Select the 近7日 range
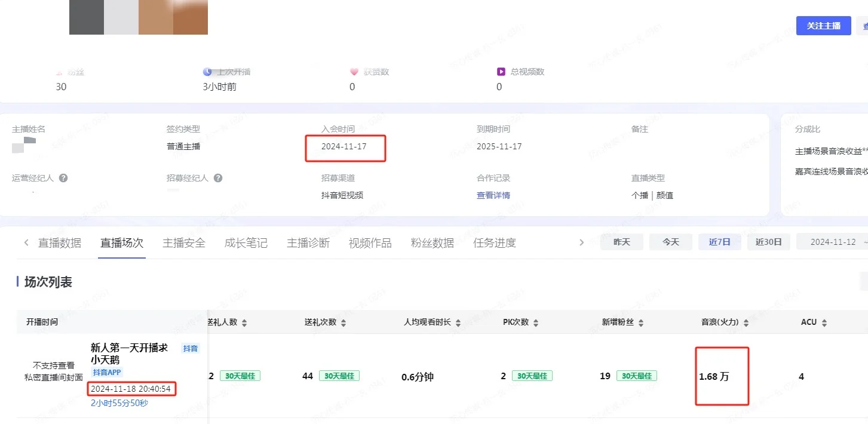The image size is (868, 424). tap(720, 242)
